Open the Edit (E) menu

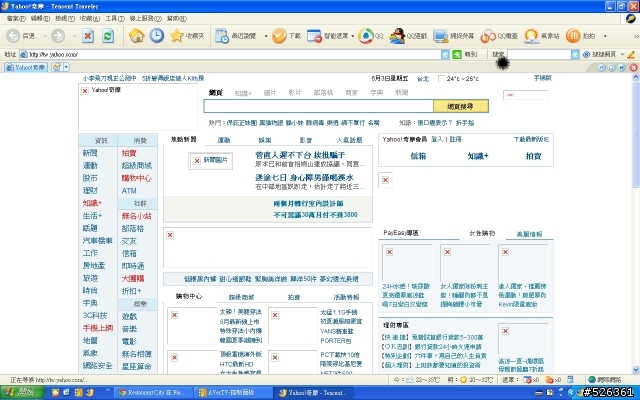pyautogui.click(x=40, y=18)
